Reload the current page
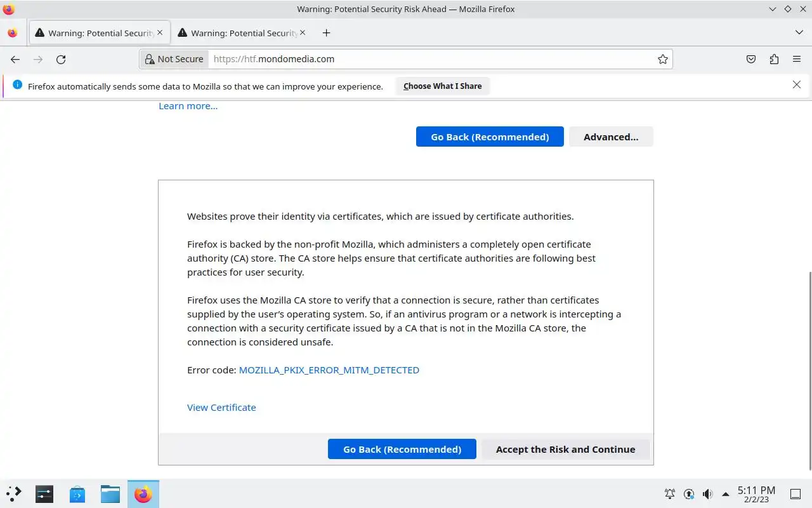The width and height of the screenshot is (812, 508). coord(61,59)
